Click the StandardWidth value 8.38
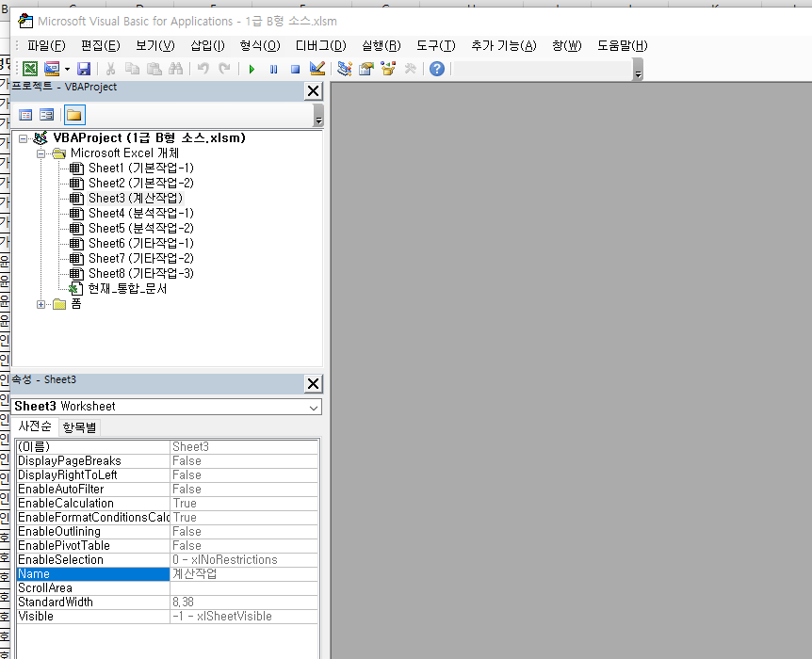The width and height of the screenshot is (812, 659). tap(244, 603)
